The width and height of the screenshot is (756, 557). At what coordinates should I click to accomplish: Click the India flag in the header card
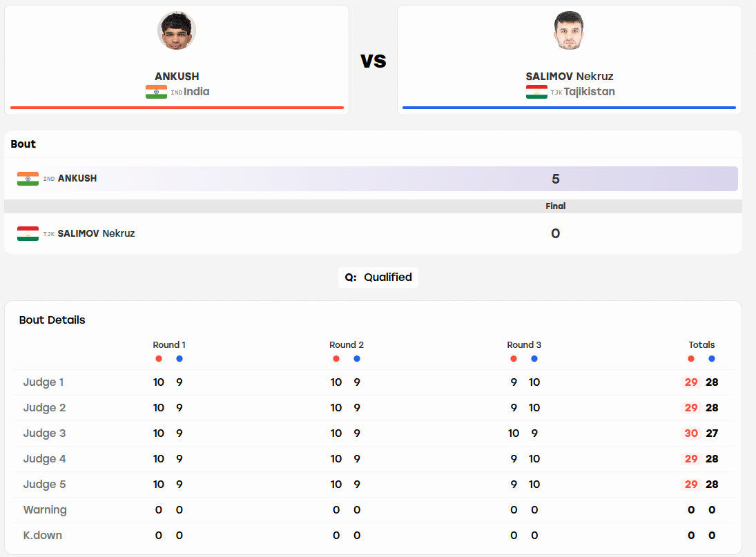point(156,92)
